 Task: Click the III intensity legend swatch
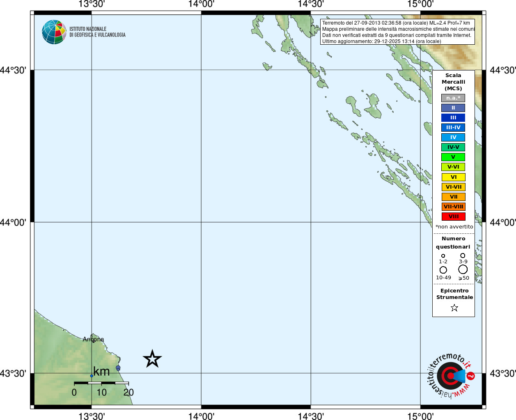pyautogui.click(x=453, y=118)
